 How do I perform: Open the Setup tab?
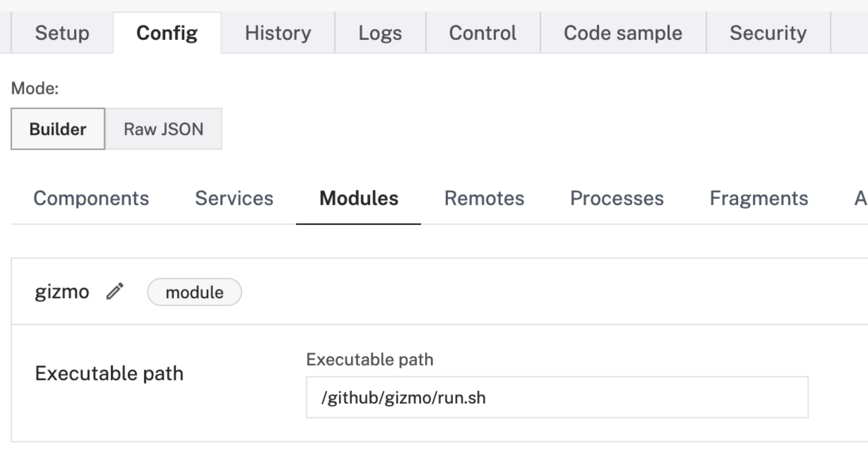[62, 33]
